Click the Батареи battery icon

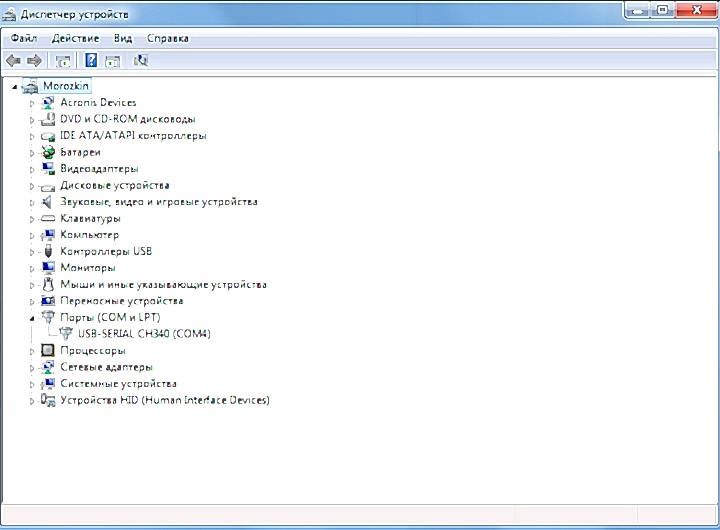(x=48, y=152)
